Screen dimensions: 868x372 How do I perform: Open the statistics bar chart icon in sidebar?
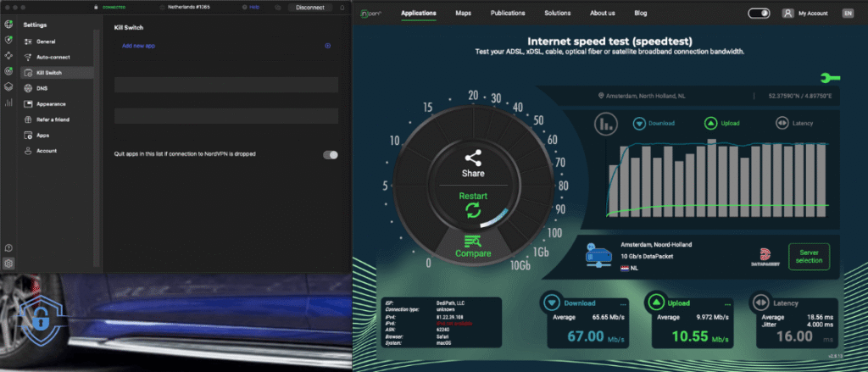point(8,103)
